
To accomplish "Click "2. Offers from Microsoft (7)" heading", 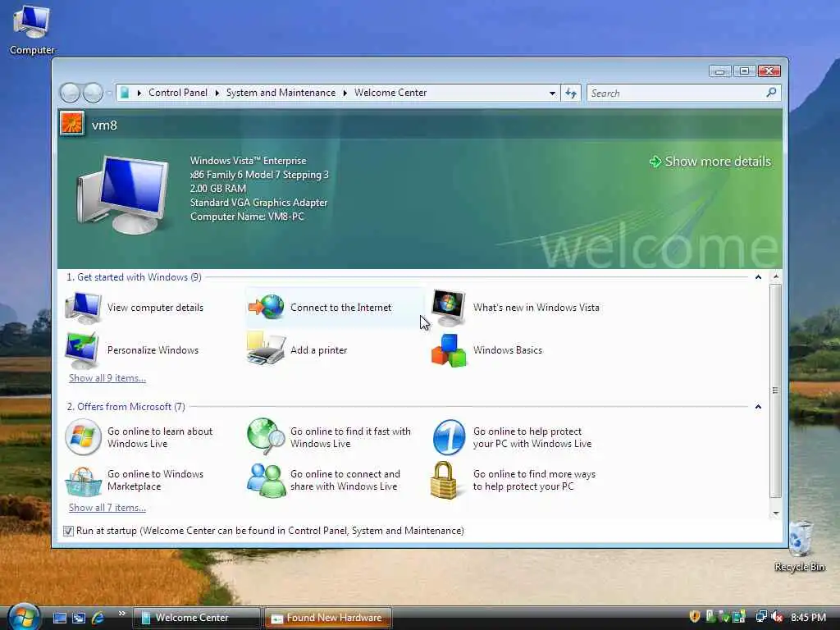I will click(x=126, y=407).
